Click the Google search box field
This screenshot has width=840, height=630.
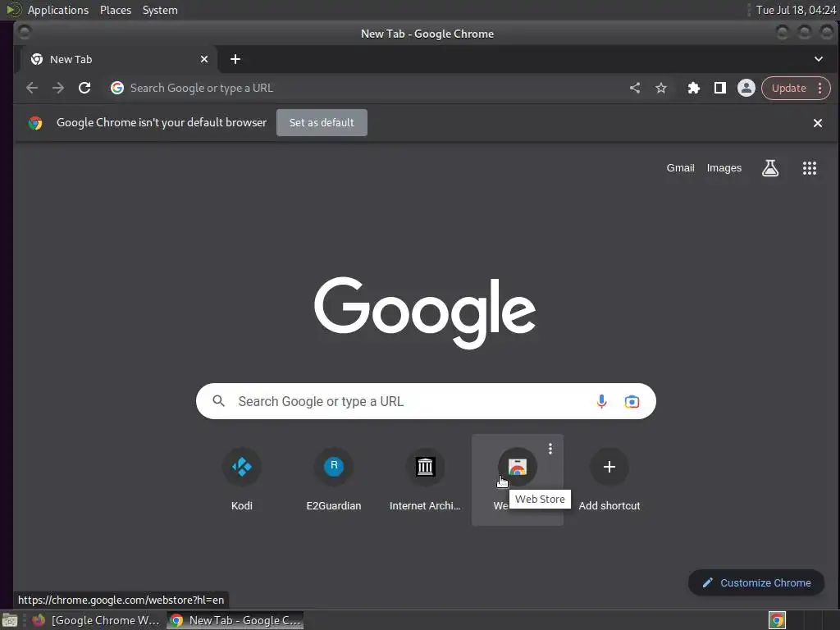click(426, 401)
